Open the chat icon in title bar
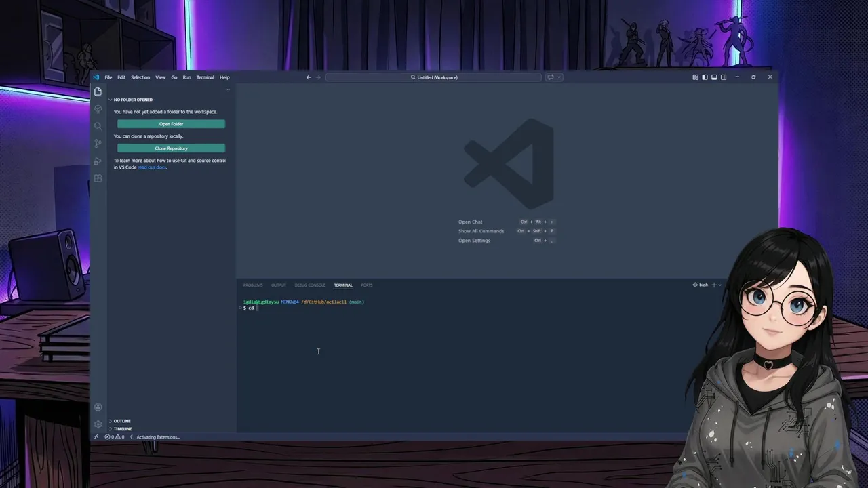Screen dimensions: 868x488 (551, 77)
